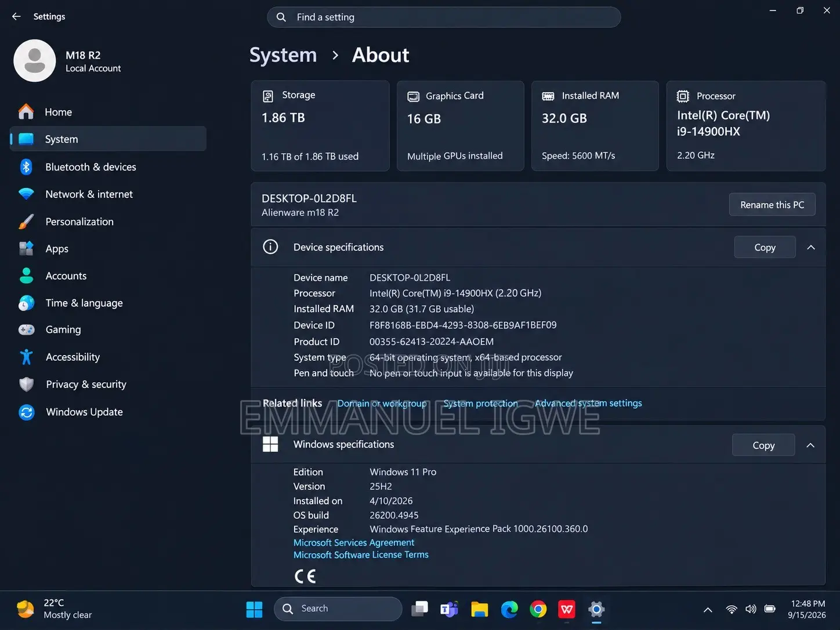
Task: Open the Wi-Fi tray icon
Action: [732, 609]
